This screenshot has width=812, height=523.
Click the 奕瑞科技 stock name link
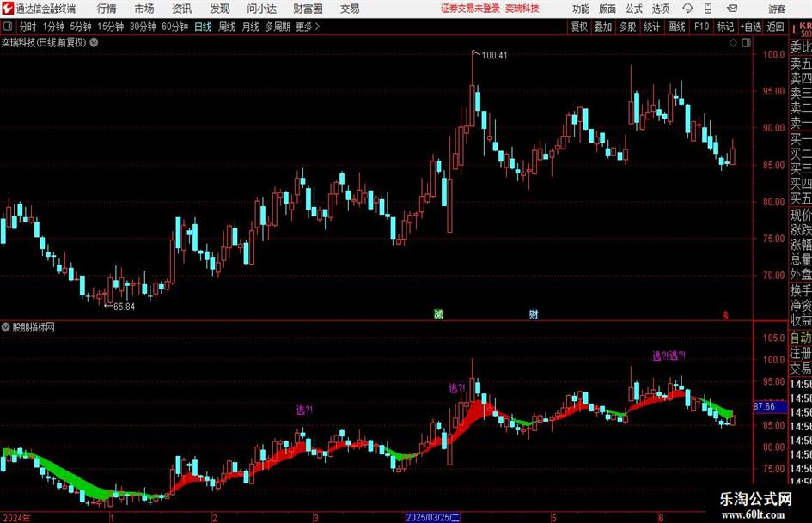pos(522,9)
